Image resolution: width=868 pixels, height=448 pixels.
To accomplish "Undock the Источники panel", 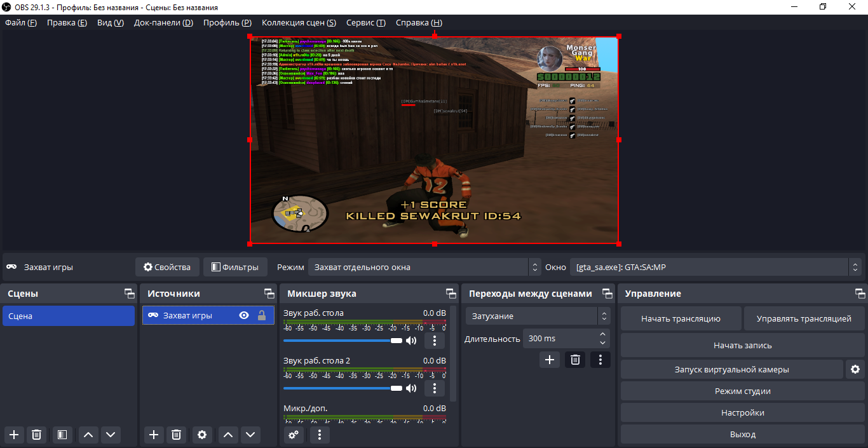I will point(269,294).
